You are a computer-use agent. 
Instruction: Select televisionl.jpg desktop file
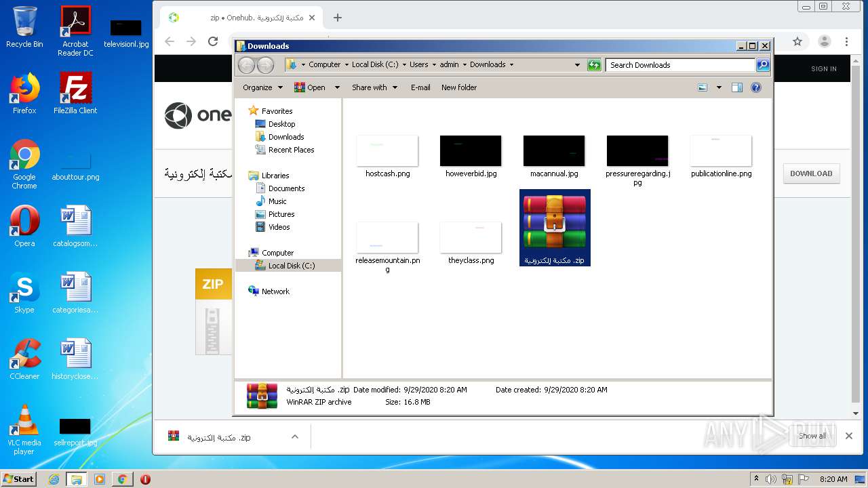click(126, 34)
